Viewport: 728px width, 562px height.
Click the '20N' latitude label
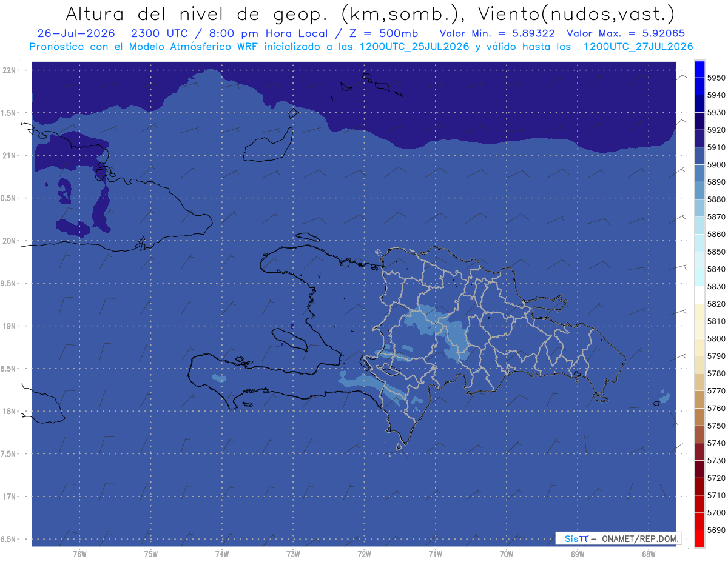click(x=10, y=241)
